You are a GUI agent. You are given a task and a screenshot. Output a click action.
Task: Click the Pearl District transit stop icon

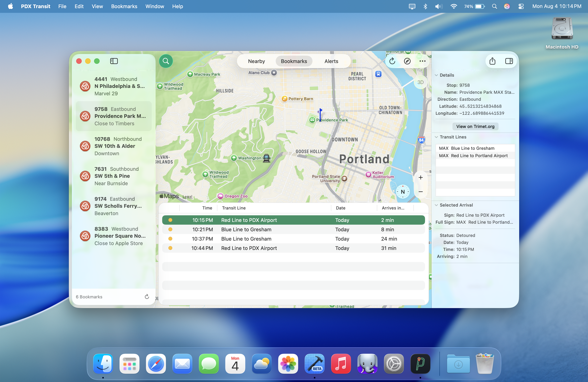coord(378,74)
